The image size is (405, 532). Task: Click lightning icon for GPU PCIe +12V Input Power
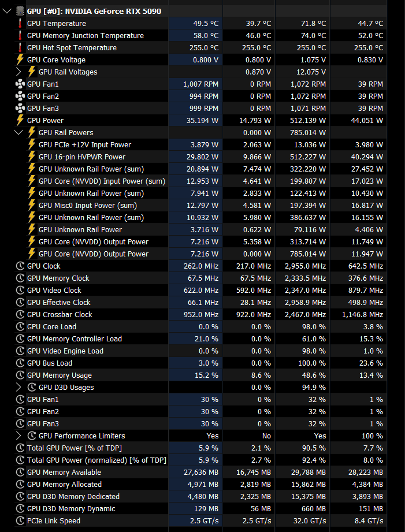(32, 144)
